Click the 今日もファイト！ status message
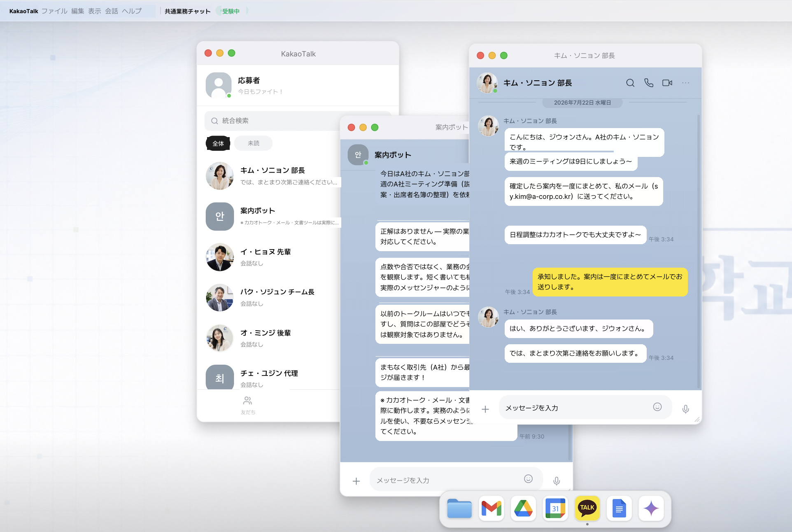The image size is (792, 532). point(261,92)
